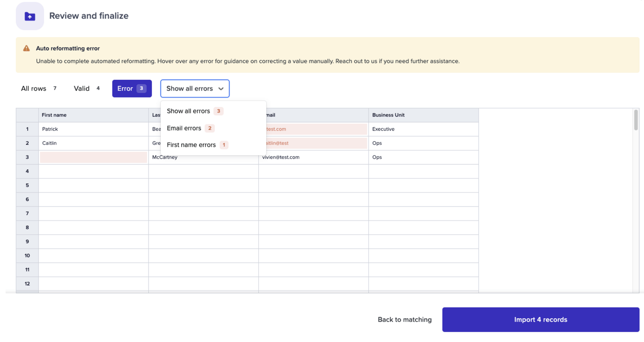This screenshot has height=342, width=644.
Task: Click the error count badge showing 3
Action: (141, 88)
